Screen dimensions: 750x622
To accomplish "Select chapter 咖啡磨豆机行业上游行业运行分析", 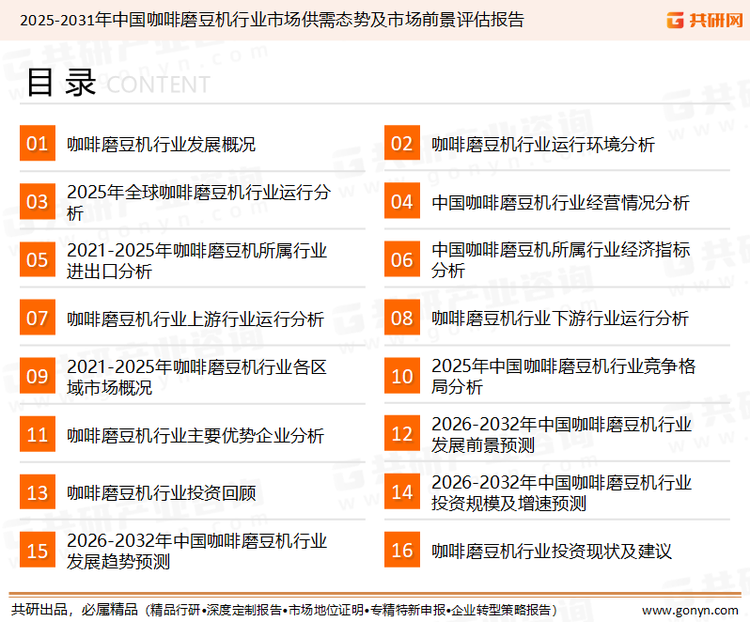I will [x=195, y=319].
